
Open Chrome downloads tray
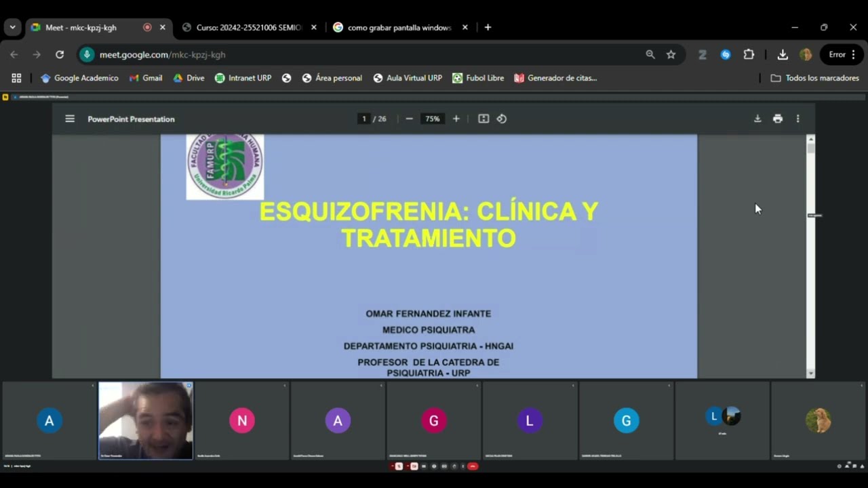(x=783, y=54)
